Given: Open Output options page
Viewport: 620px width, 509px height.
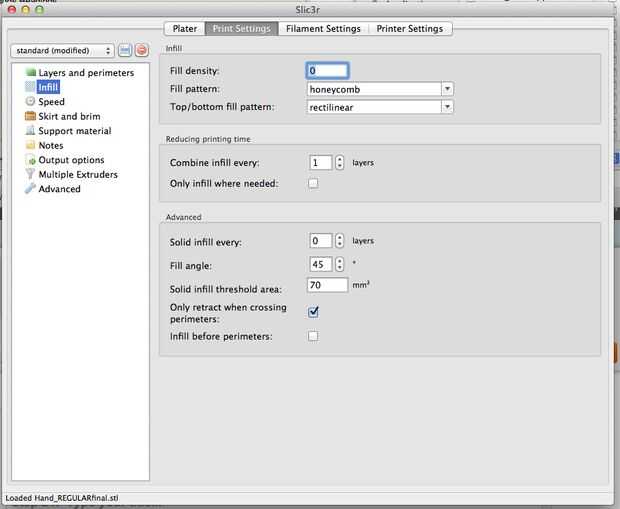Looking at the screenshot, I should pyautogui.click(x=71, y=160).
